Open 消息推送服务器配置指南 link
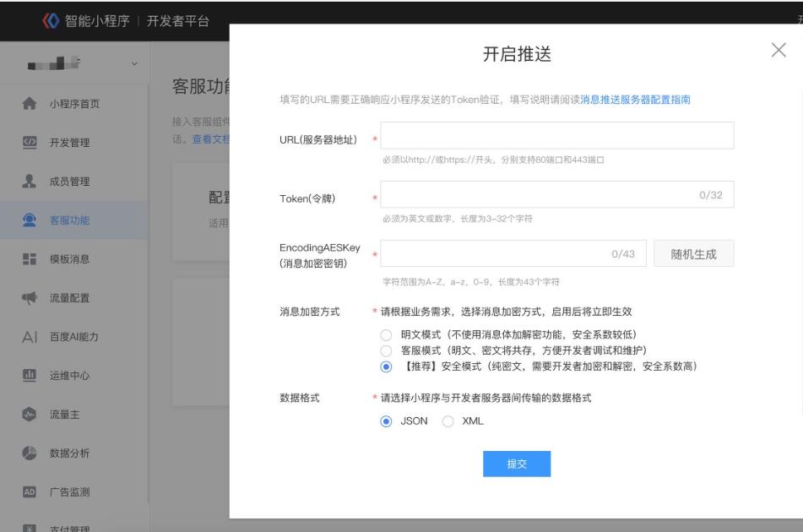The image size is (803, 532). point(635,100)
